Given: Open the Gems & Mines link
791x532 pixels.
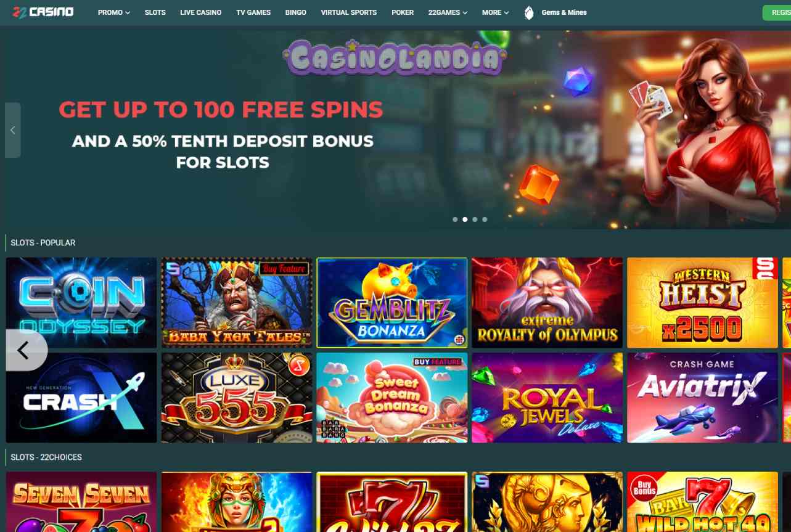Looking at the screenshot, I should (x=564, y=12).
